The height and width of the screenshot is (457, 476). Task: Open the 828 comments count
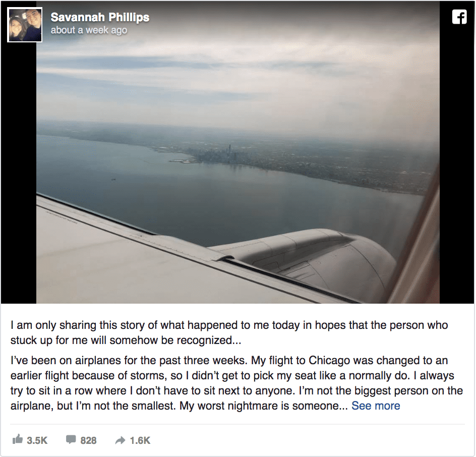click(x=88, y=440)
